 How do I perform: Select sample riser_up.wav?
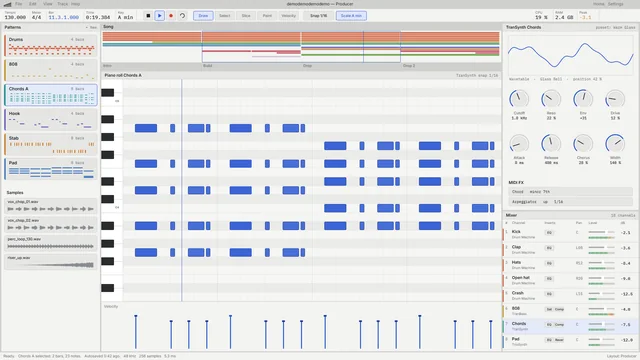[51, 262]
